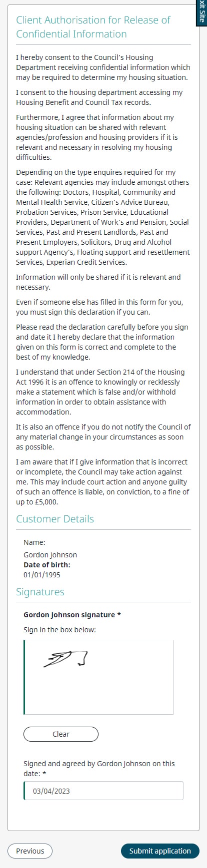Click the Housing Benefit and Council Tax consent paragraph

click(x=99, y=97)
